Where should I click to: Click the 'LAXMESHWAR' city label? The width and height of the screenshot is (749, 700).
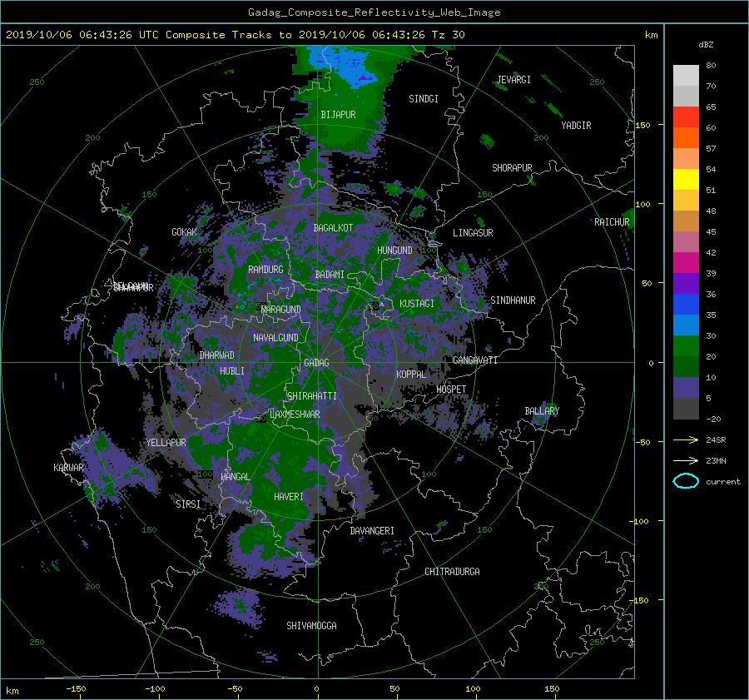click(x=295, y=415)
